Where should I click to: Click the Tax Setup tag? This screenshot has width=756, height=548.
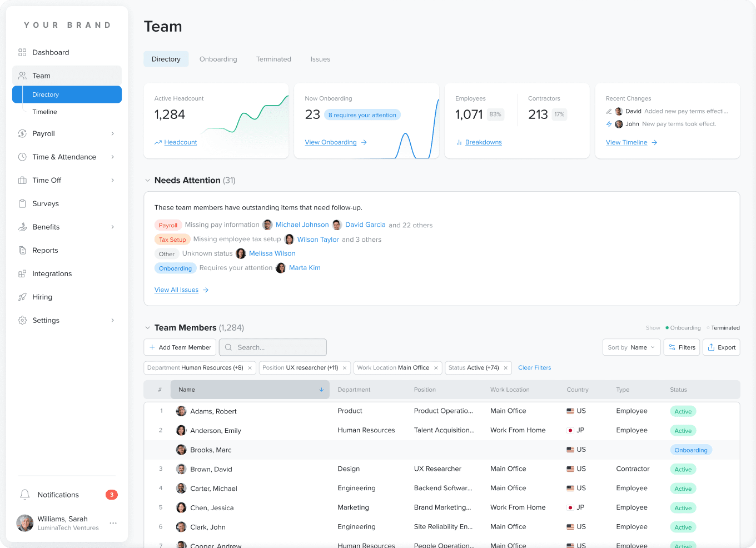[x=172, y=240]
